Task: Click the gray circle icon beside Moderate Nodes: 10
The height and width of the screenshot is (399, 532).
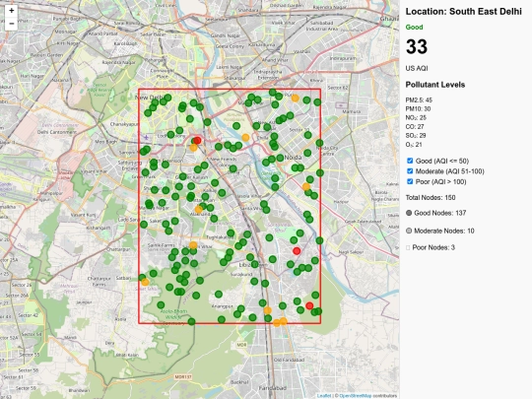Action: [409, 231]
